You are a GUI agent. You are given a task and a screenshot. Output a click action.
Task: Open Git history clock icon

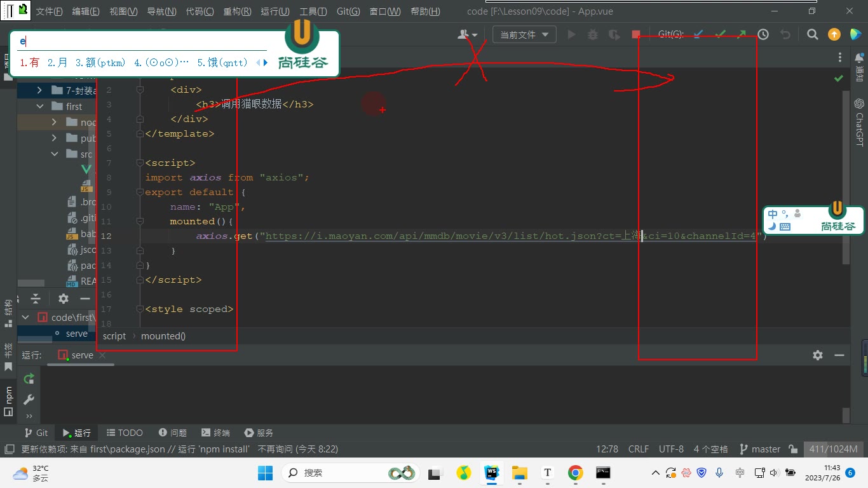tap(763, 35)
